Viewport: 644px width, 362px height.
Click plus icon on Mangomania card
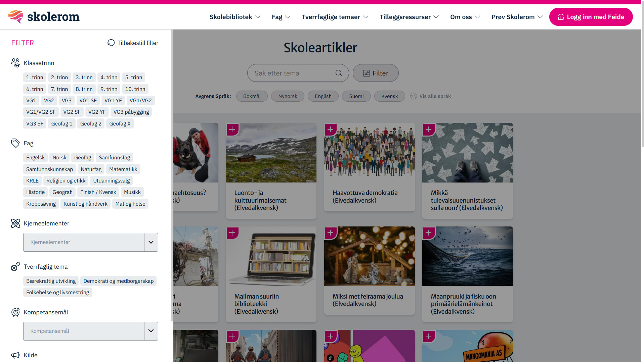[429, 336]
